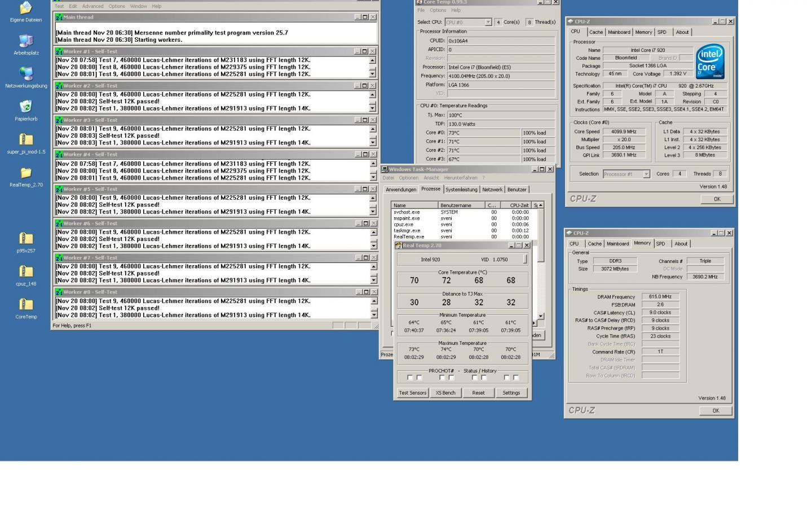Click OK in the CPU-Z Memory window
Image resolution: width=812 pixels, height=508 pixels.
716,411
